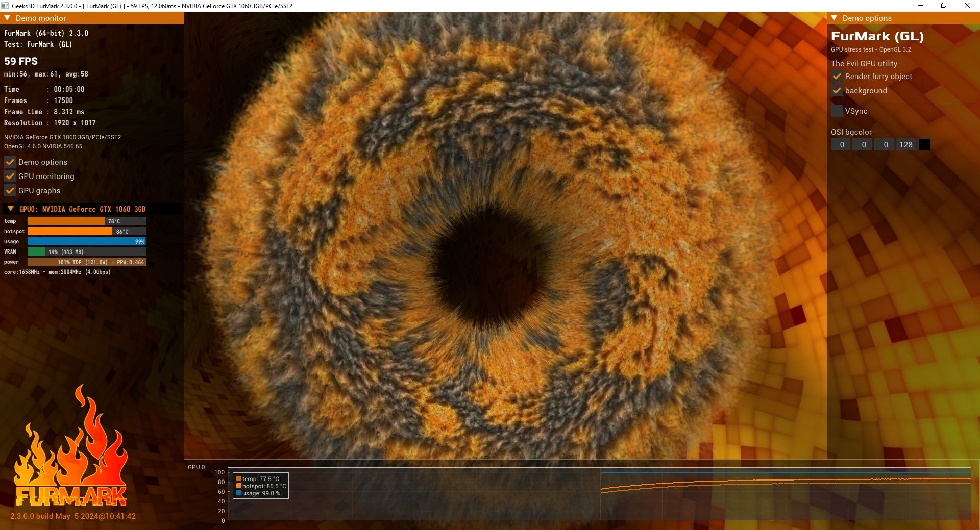Enable the VSync checkbox
980x530 pixels.
click(x=837, y=111)
